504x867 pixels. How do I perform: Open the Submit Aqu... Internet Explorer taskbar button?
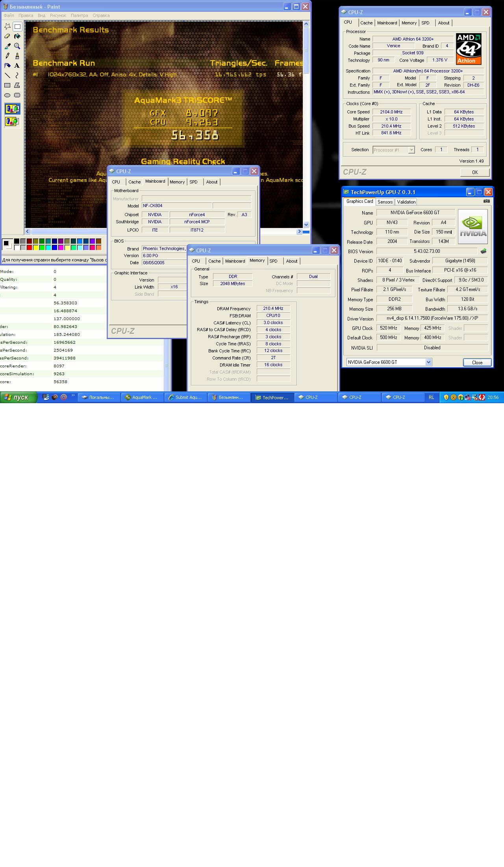tap(185, 397)
